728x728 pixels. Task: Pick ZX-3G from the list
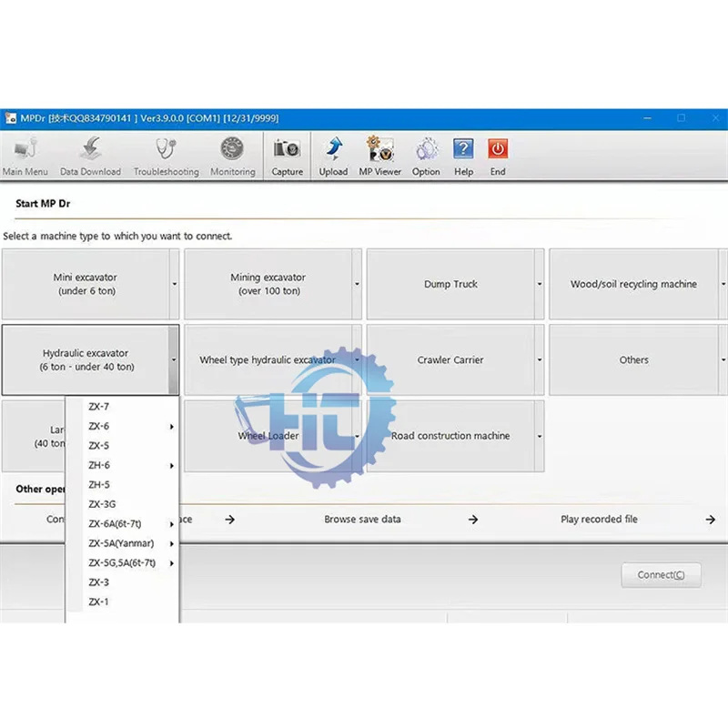[x=122, y=504]
